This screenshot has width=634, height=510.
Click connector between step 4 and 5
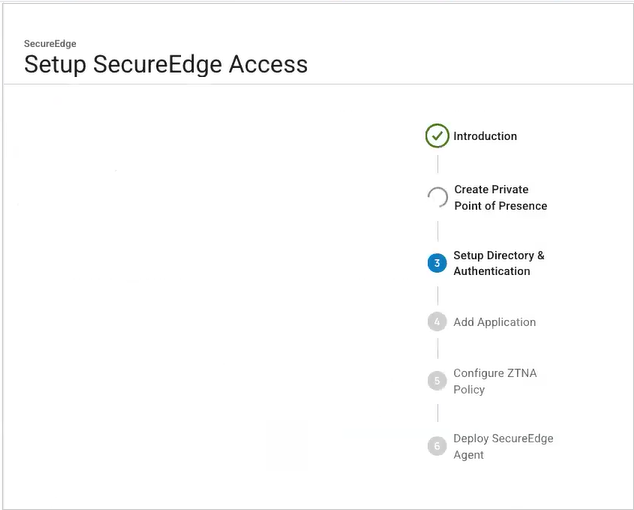pos(437,349)
